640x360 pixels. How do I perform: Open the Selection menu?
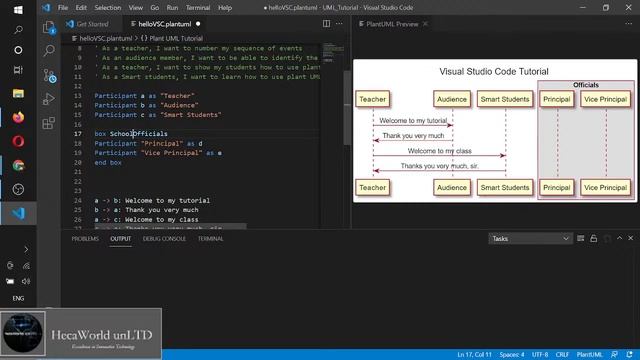click(108, 8)
